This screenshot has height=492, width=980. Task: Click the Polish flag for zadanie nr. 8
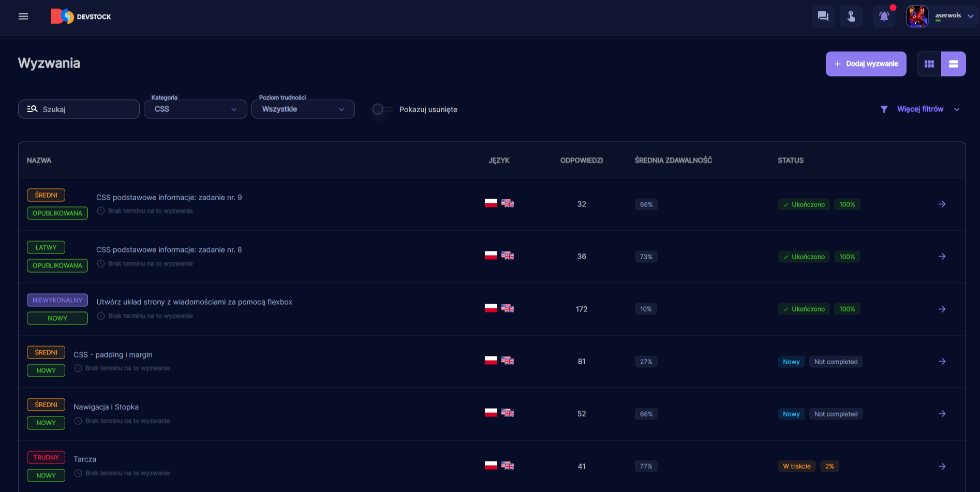491,256
